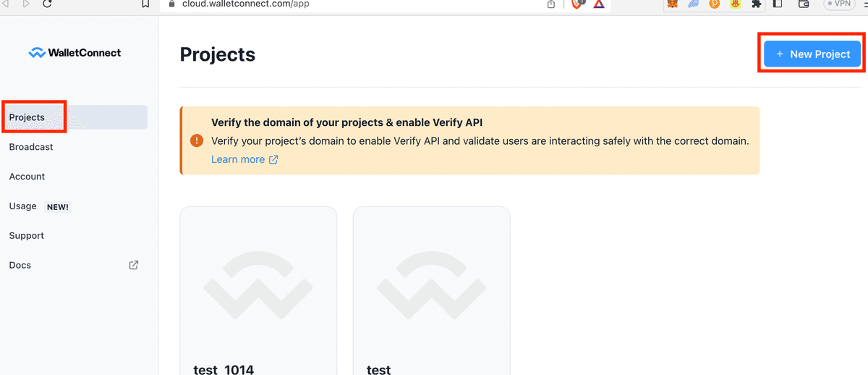
Task: Open the extensions puzzle-piece menu
Action: tap(757, 4)
